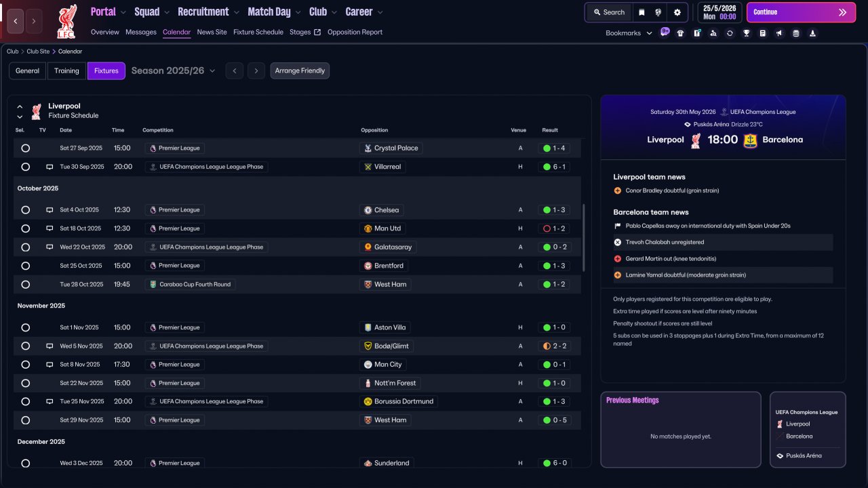The height and width of the screenshot is (488, 868).
Task: Go forward with the right arrow
Action: [x=34, y=21]
